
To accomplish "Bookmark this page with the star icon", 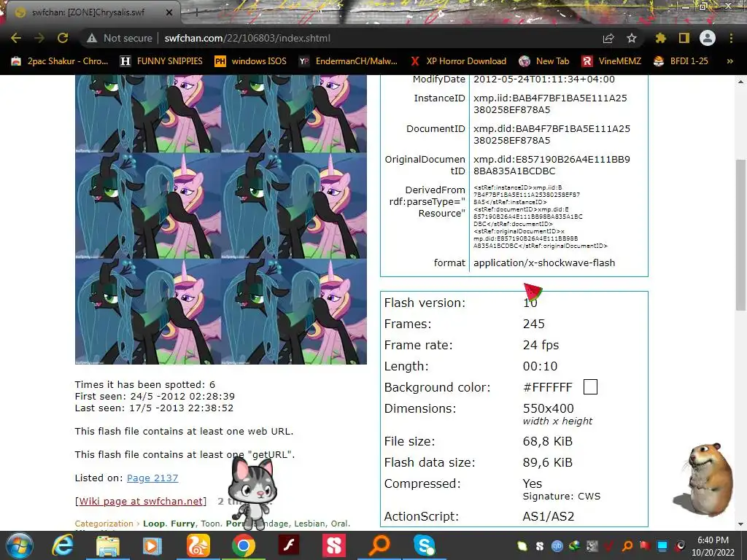I will click(x=632, y=38).
